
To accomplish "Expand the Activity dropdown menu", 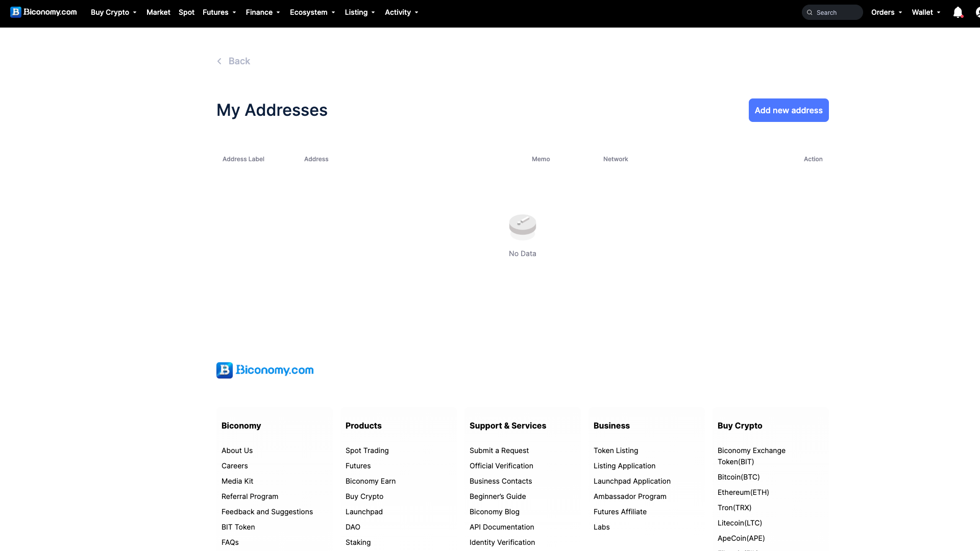I will coord(402,12).
